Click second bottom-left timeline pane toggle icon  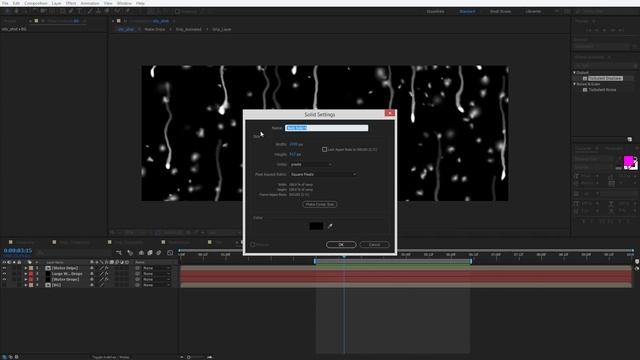pos(11,357)
